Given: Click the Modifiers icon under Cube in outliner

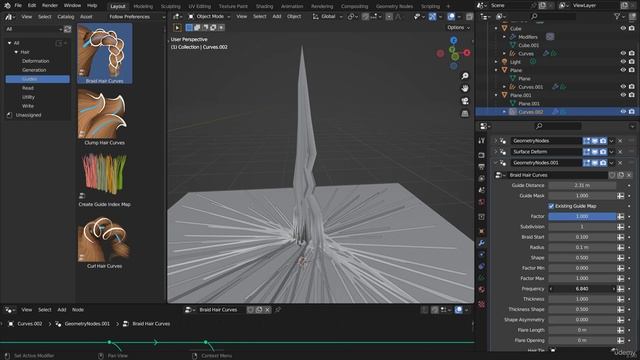Looking at the screenshot, I should click(x=513, y=37).
